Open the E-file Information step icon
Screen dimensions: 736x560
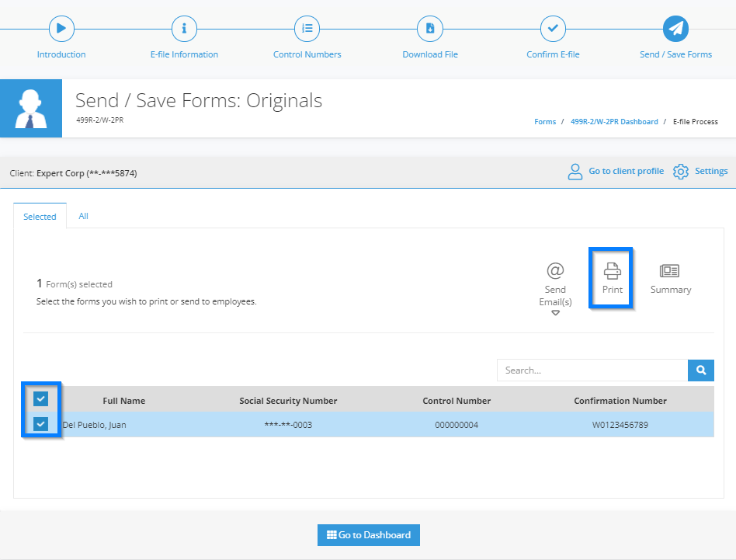point(184,29)
